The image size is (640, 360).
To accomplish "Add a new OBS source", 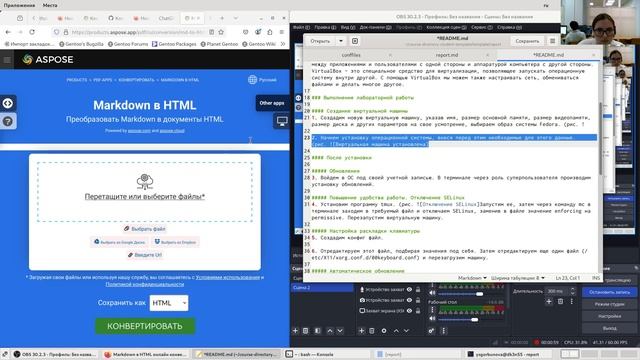I will coord(361,331).
